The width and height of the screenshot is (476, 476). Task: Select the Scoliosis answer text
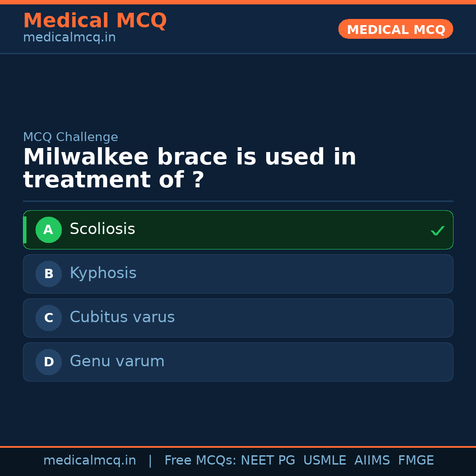click(x=102, y=229)
